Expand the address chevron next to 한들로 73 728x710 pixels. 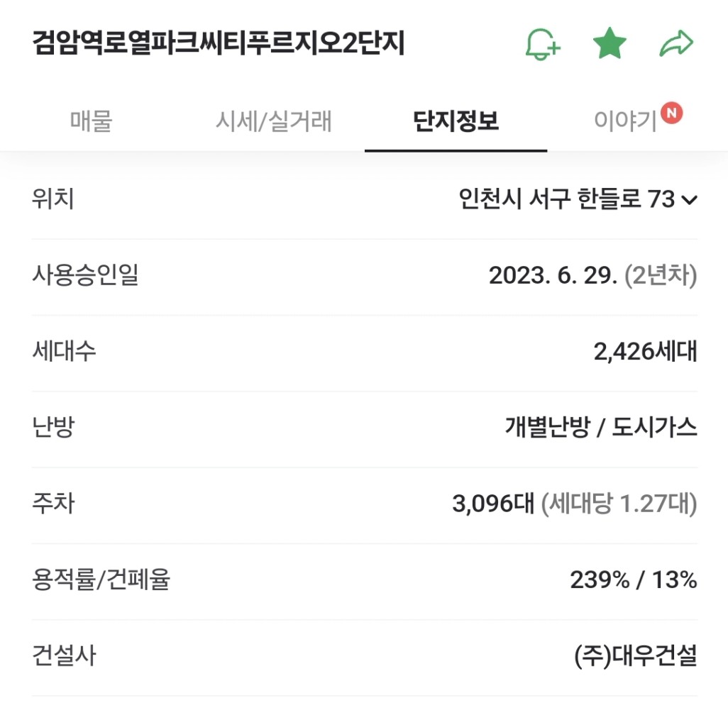pyautogui.click(x=689, y=200)
